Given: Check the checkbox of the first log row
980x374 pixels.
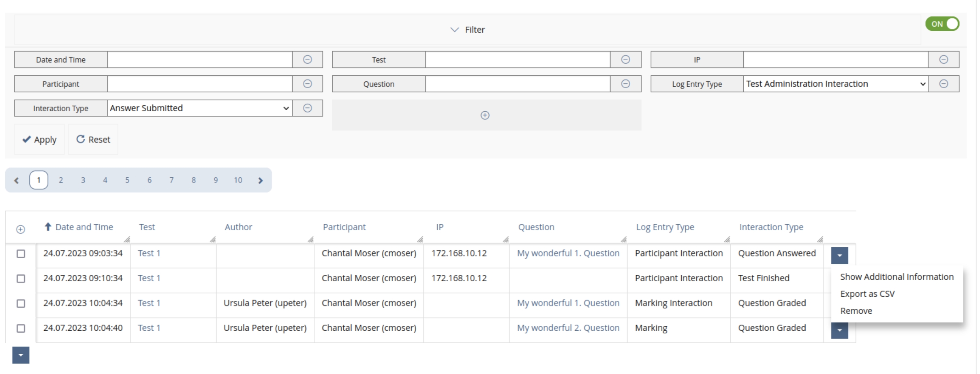Looking at the screenshot, I should [x=21, y=254].
